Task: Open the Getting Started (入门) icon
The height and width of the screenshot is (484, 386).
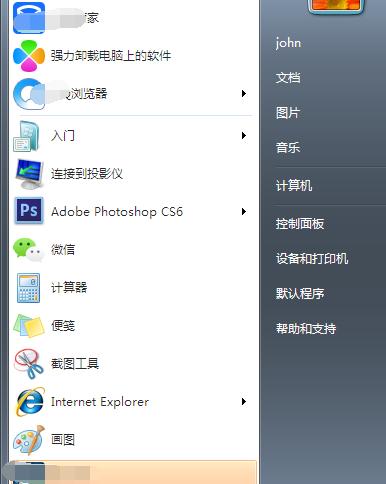Action: point(27,136)
